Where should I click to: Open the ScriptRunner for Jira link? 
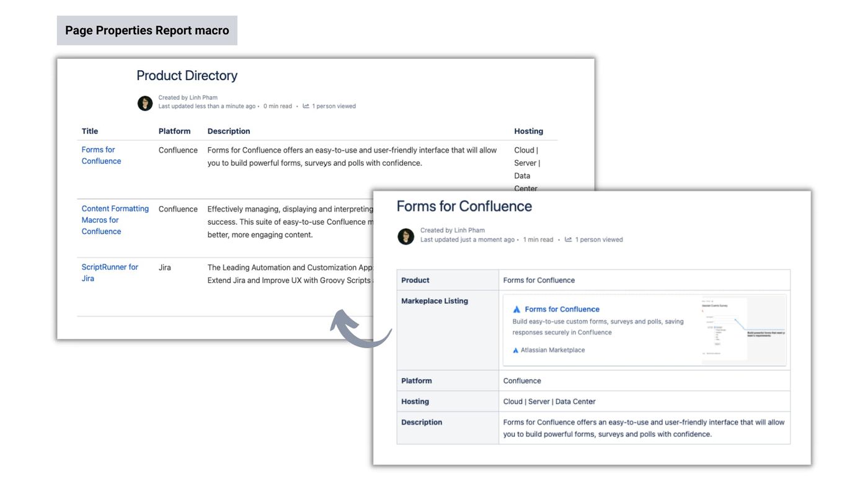coord(109,272)
